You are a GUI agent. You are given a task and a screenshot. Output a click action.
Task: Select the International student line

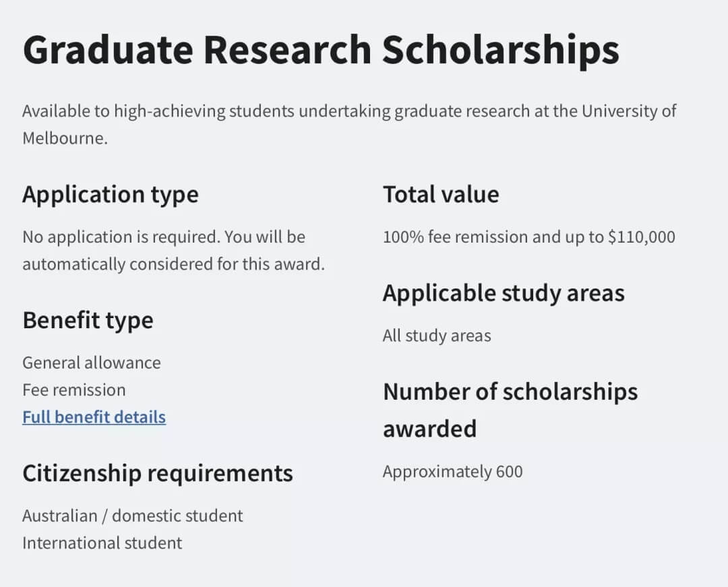tap(102, 543)
